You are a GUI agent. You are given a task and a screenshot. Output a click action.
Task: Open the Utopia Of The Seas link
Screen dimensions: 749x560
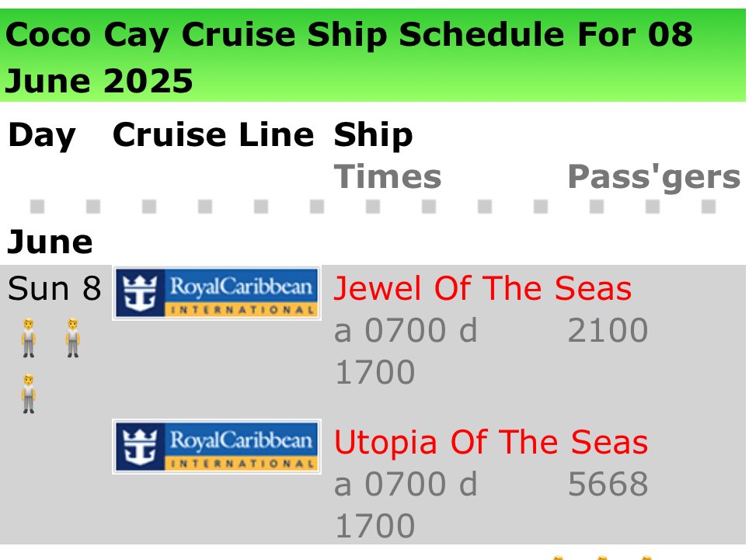click(x=490, y=442)
